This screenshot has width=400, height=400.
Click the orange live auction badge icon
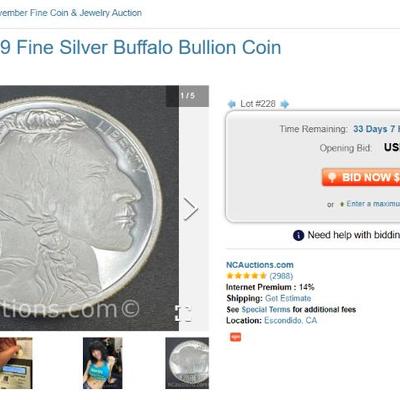[x=235, y=337]
